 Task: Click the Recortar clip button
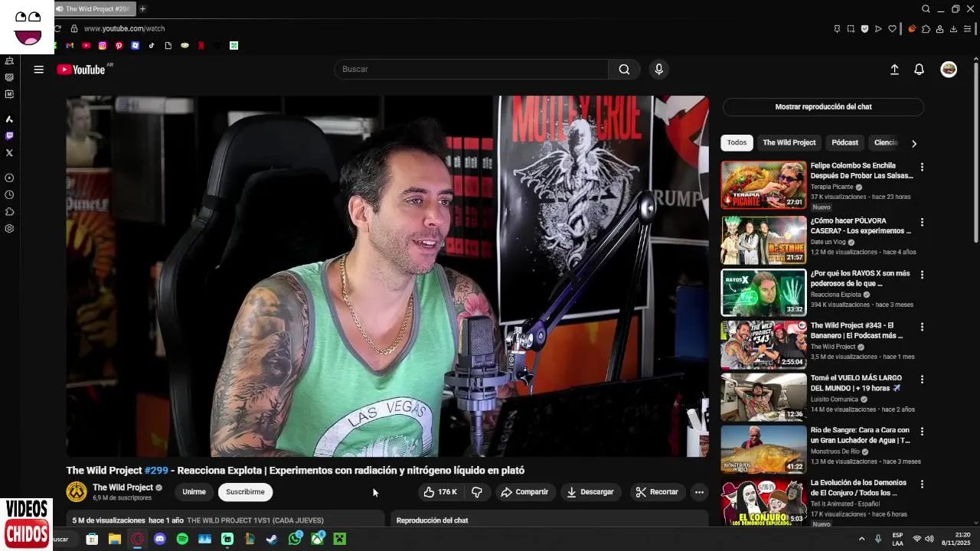657,492
